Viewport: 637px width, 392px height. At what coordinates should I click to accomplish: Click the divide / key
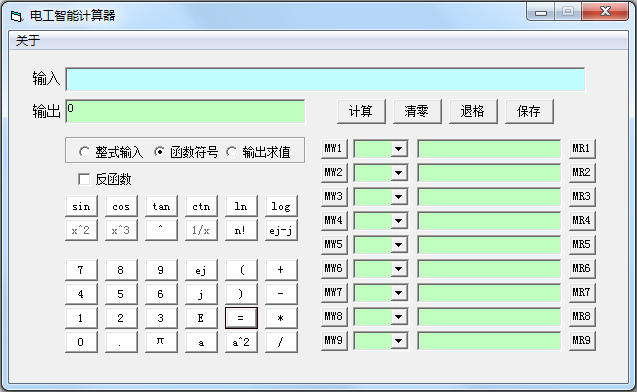(281, 342)
